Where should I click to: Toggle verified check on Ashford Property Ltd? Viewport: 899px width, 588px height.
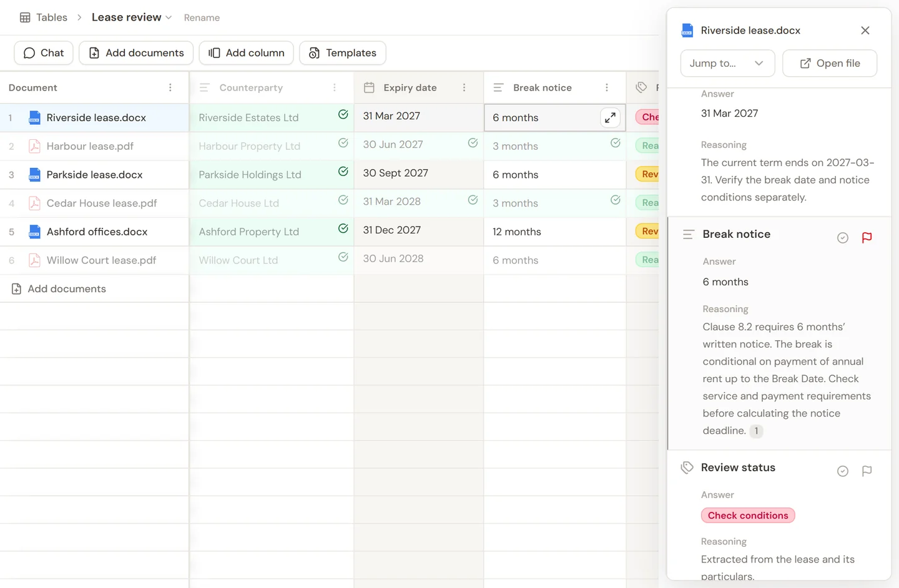343,228
